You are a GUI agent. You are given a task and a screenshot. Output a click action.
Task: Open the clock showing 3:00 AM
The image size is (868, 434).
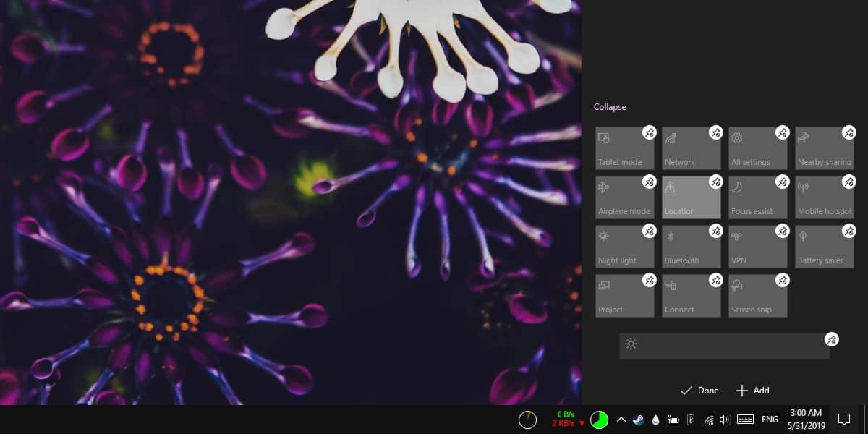(805, 420)
